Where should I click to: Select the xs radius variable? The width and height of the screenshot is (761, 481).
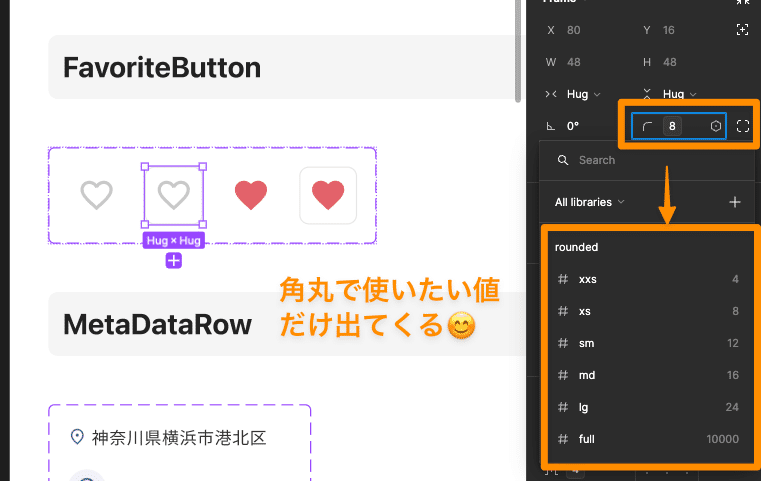(x=649, y=311)
